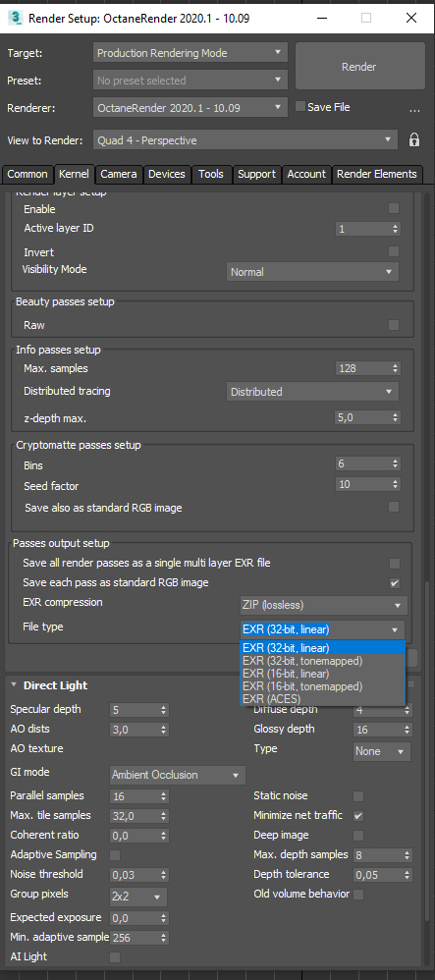The height and width of the screenshot is (980, 435).
Task: Check Save also as standard RGB image
Action: tap(394, 507)
